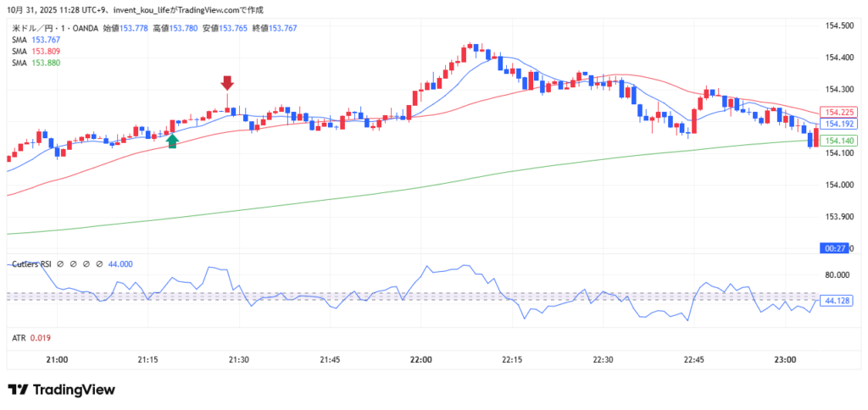
Task: Click the 00:27 countdown timer badge
Action: 837,248
